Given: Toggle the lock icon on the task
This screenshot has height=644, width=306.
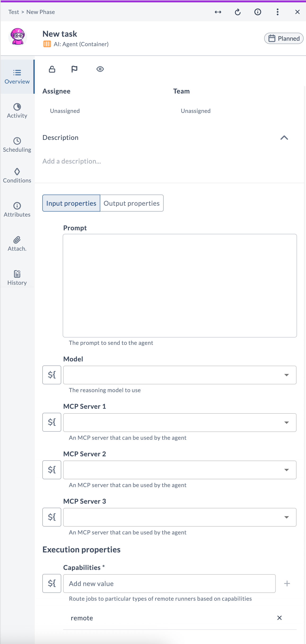Looking at the screenshot, I should (52, 69).
